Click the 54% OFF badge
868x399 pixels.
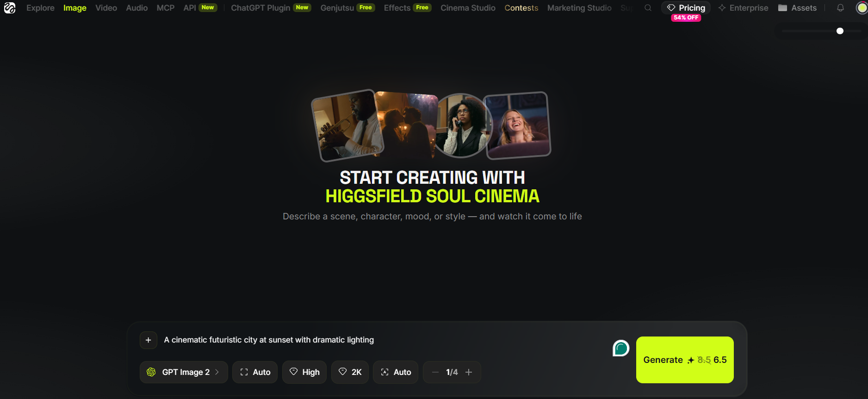point(686,18)
